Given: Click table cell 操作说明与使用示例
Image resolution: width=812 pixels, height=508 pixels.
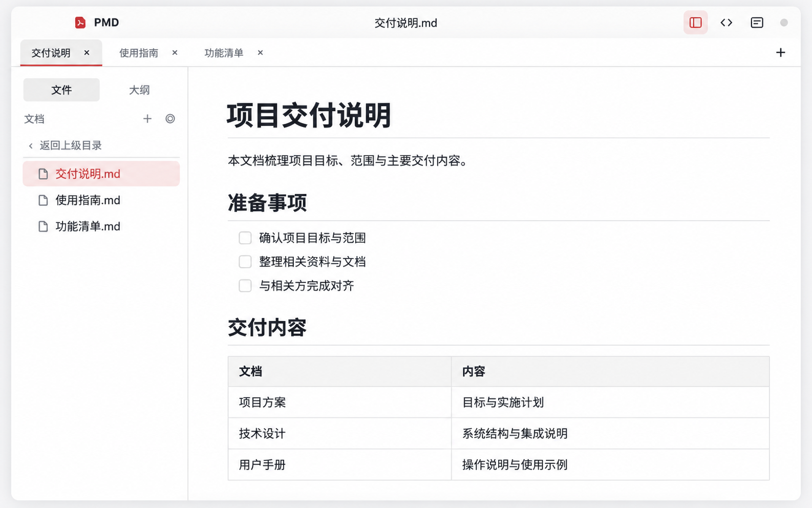Looking at the screenshot, I should click(610, 465).
